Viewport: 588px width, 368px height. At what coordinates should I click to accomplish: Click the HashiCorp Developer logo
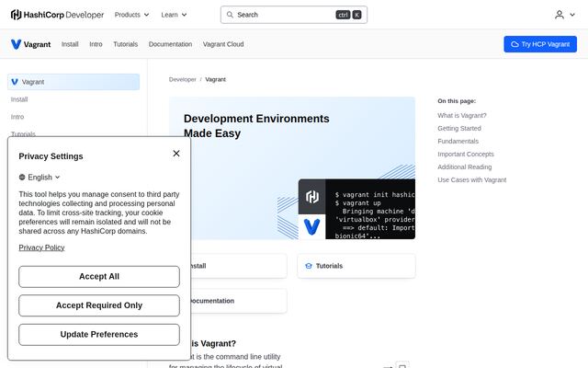(x=57, y=15)
